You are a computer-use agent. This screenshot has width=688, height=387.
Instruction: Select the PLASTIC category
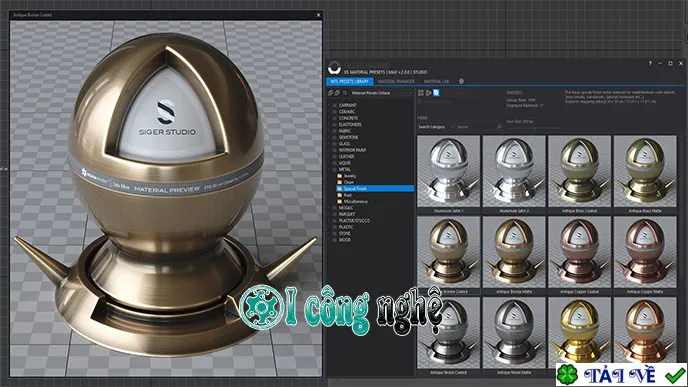tap(346, 227)
